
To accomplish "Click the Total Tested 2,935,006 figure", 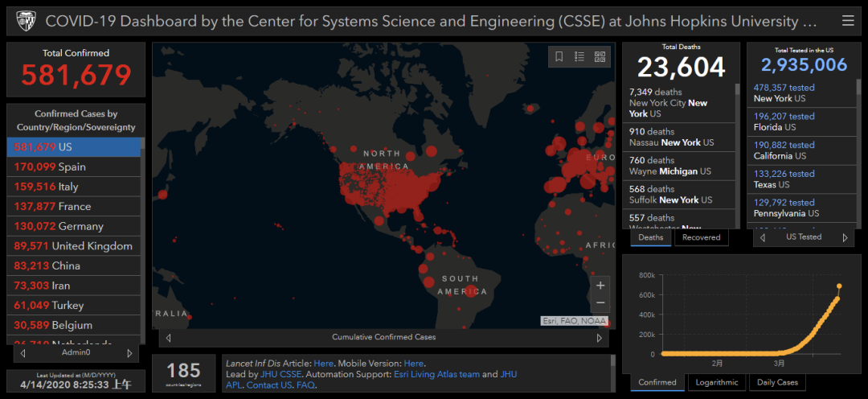I will [804, 65].
